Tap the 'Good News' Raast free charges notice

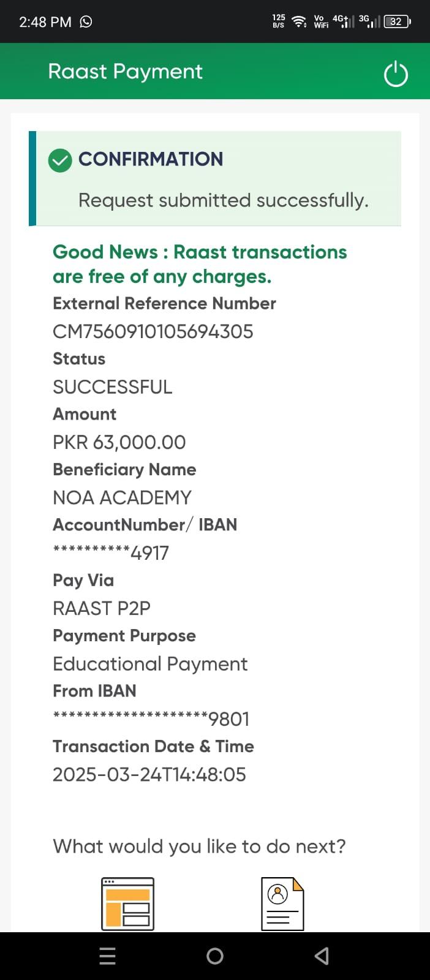[200, 264]
